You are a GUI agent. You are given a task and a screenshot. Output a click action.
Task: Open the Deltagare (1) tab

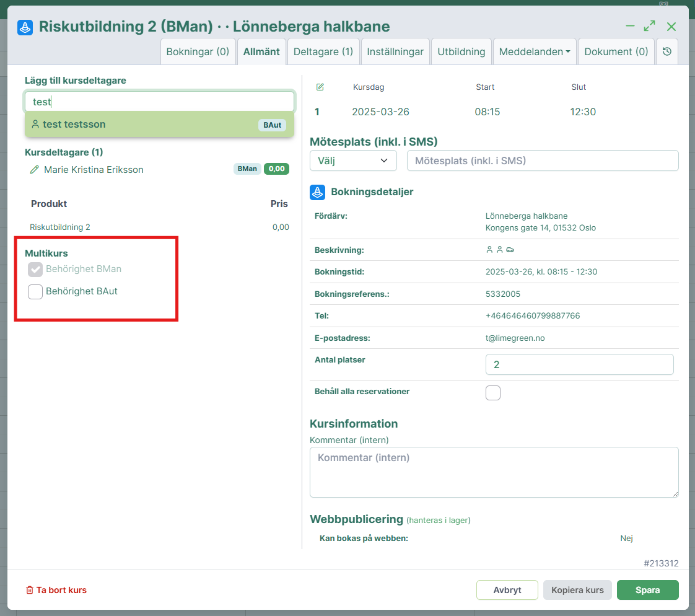[323, 51]
